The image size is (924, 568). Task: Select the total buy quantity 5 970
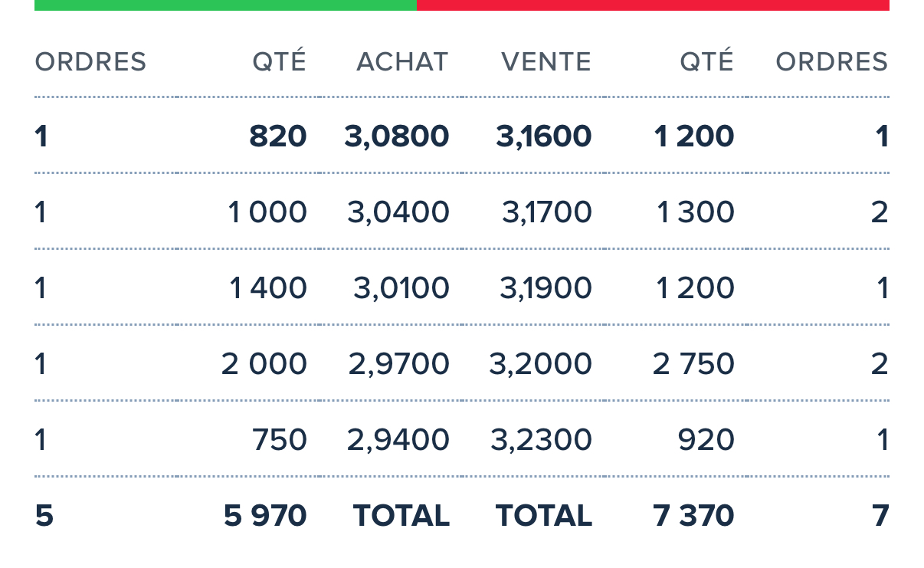tap(266, 516)
